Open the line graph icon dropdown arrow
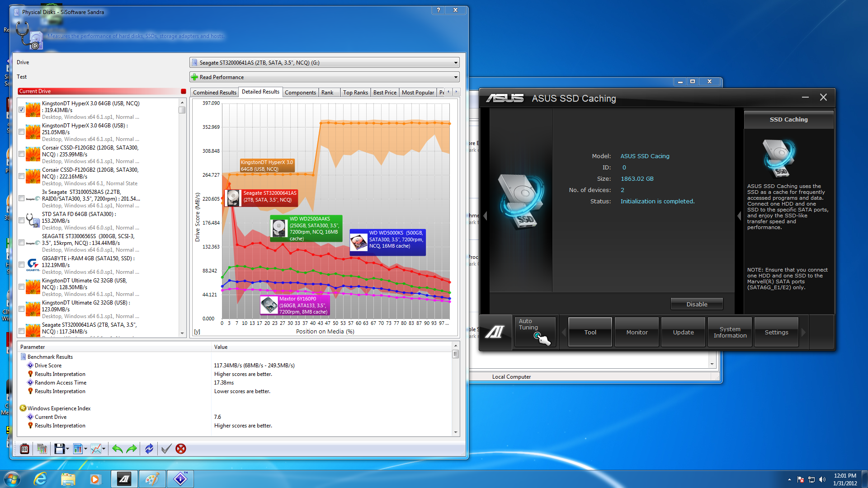 [x=104, y=449]
